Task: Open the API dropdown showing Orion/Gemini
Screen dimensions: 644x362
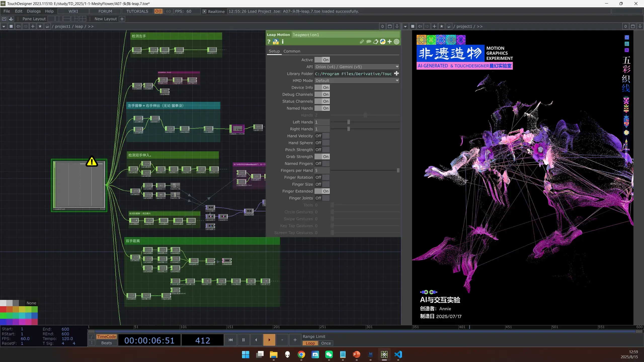Action: (x=397, y=67)
